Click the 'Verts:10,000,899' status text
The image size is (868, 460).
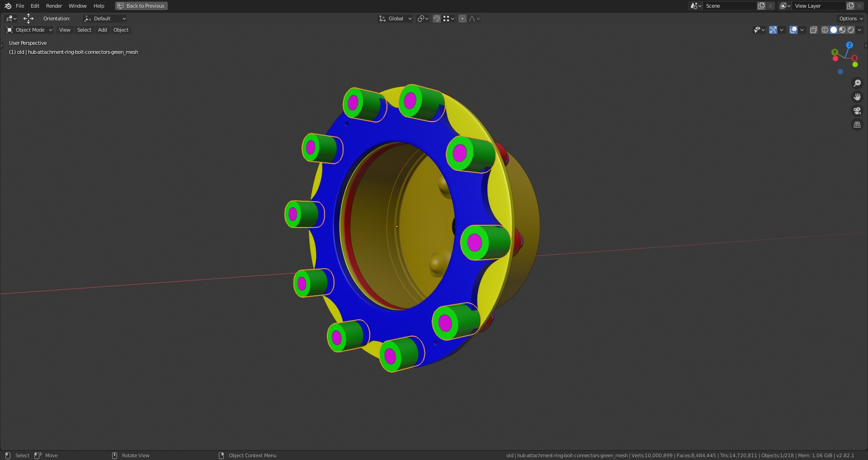(x=652, y=455)
